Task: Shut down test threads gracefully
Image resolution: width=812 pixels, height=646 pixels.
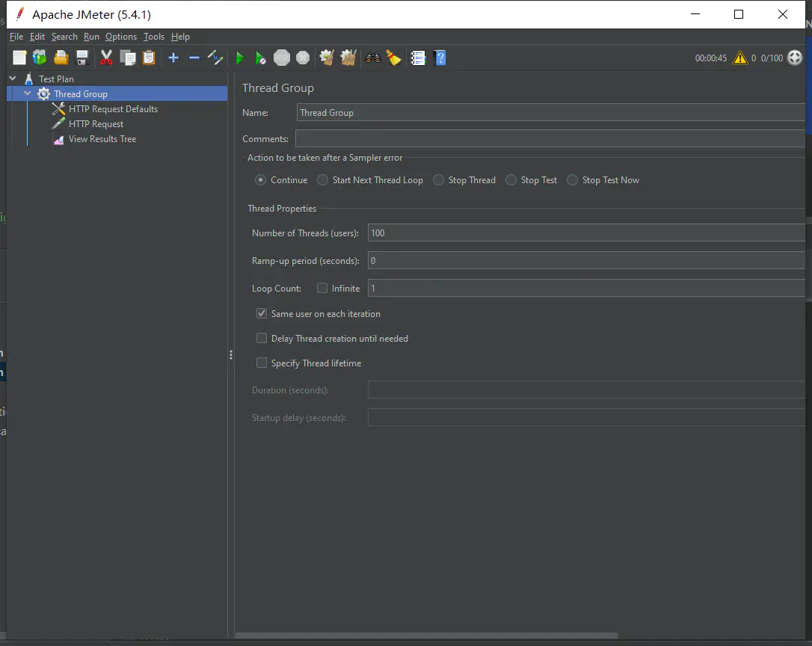Action: coord(303,58)
